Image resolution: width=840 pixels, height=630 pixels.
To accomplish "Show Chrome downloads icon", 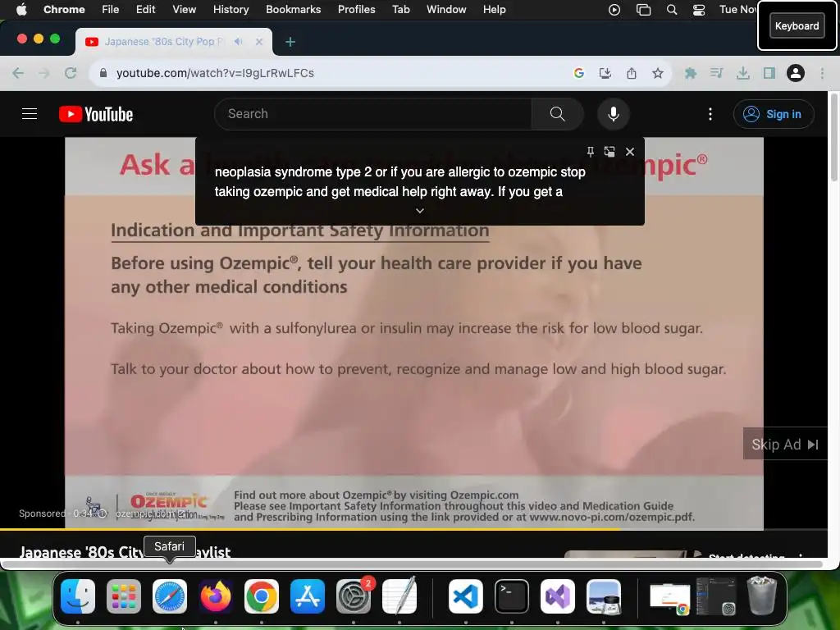I will click(743, 73).
